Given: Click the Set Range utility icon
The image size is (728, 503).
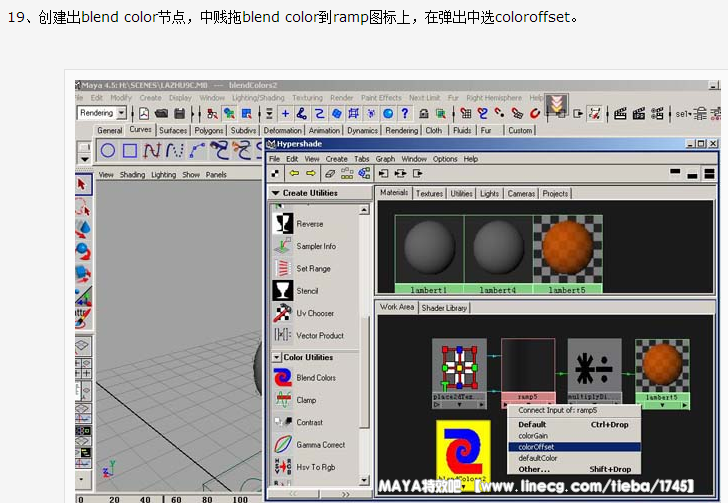Looking at the screenshot, I should point(282,268).
